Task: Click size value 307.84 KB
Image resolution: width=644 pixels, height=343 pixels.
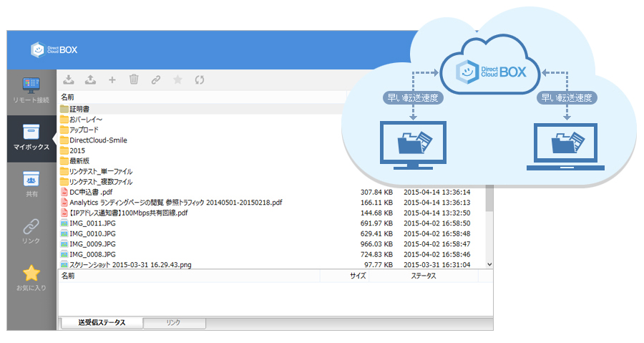Action: 376,192
